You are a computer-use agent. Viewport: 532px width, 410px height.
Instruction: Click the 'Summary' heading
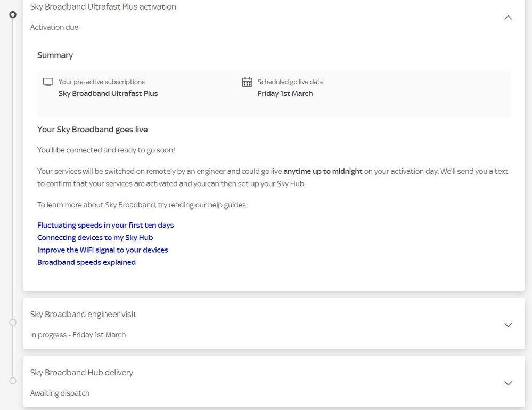click(55, 55)
